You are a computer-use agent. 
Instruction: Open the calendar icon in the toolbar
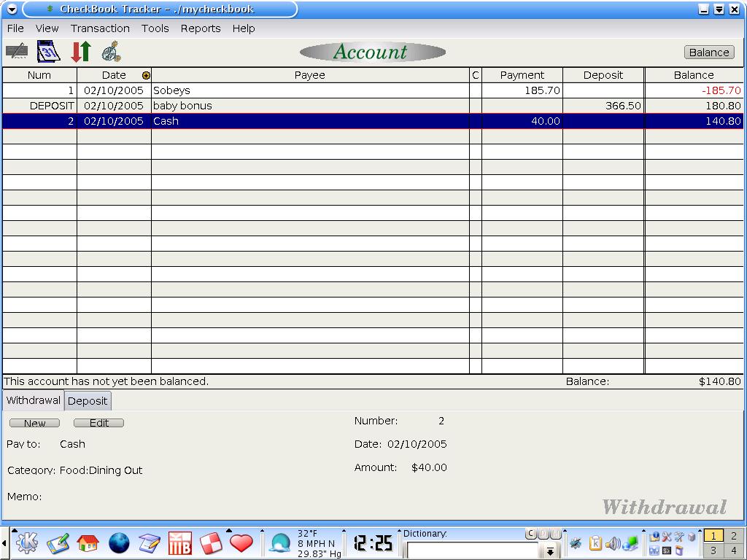point(48,52)
